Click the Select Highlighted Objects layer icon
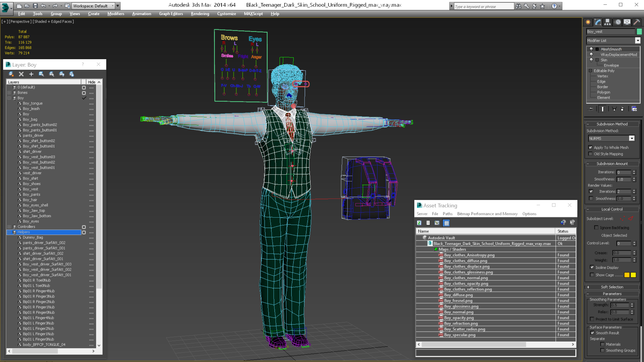 coord(51,74)
